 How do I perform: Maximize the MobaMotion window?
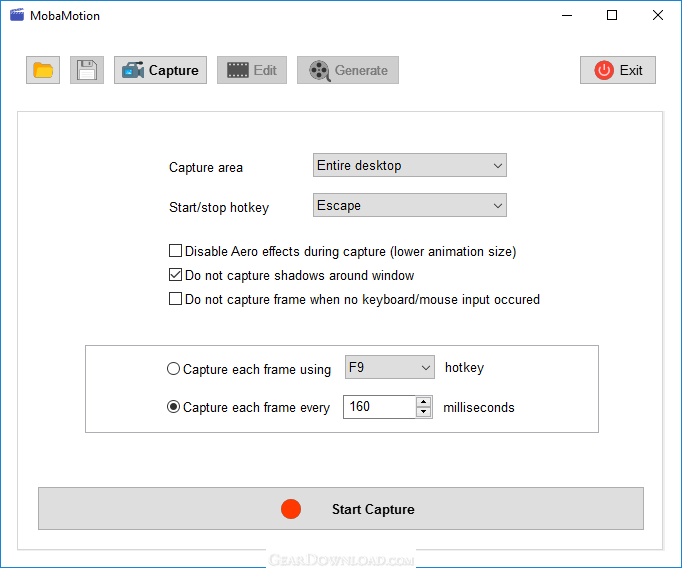tap(612, 15)
